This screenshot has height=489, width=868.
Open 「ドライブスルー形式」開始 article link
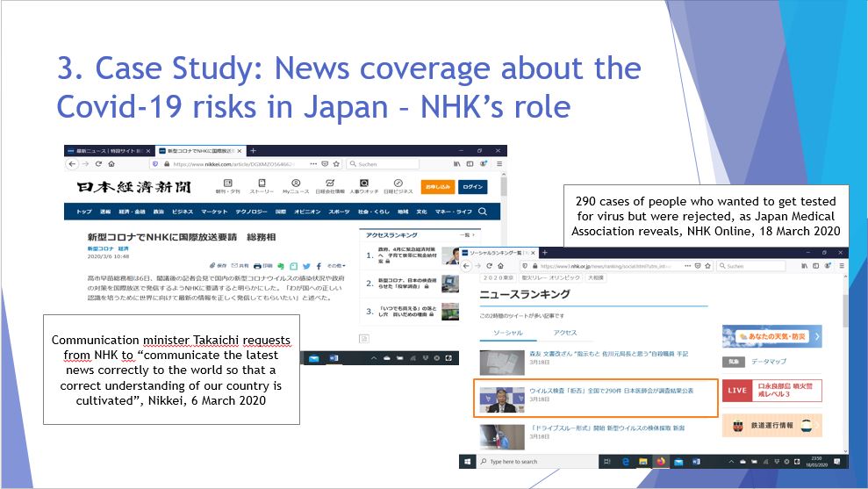(606, 428)
